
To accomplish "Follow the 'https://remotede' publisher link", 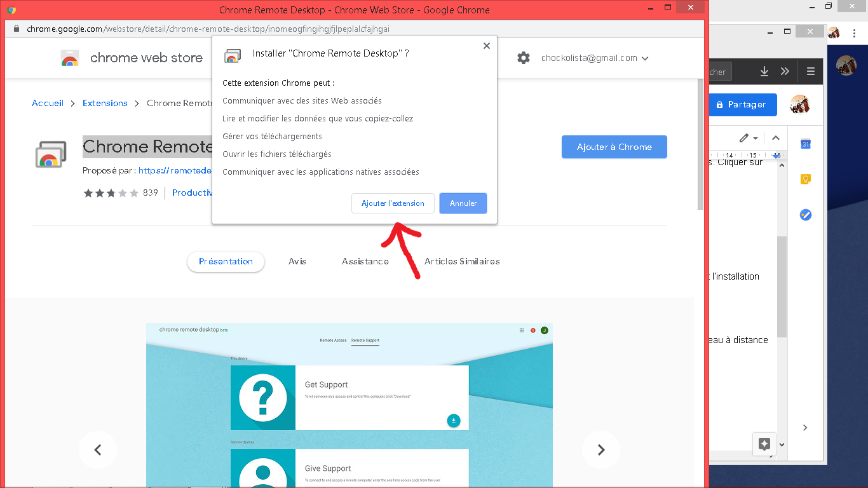I will pos(175,170).
